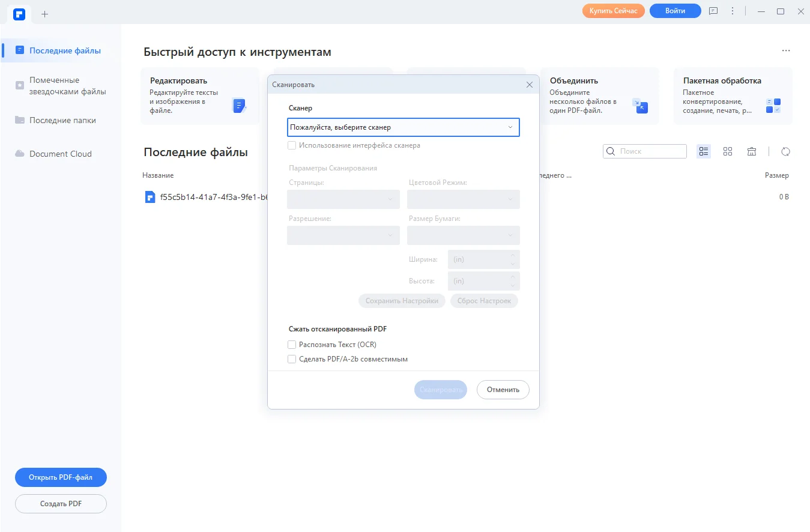810x532 pixels.
Task: Open a new tab with plus icon
Action: [x=44, y=13]
